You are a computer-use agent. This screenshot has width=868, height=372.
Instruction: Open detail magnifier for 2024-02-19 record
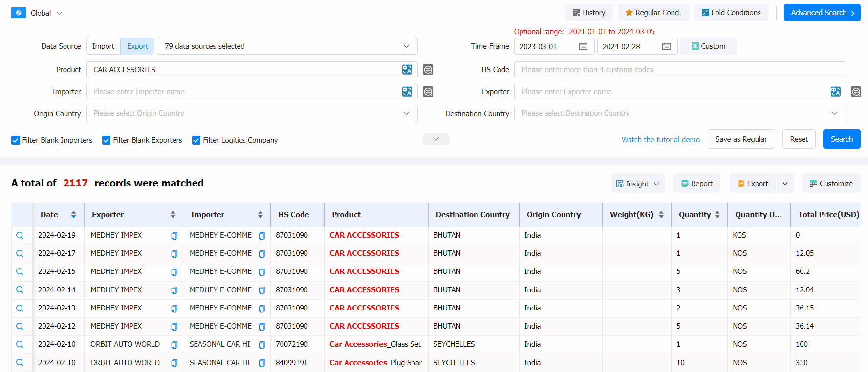(20, 235)
